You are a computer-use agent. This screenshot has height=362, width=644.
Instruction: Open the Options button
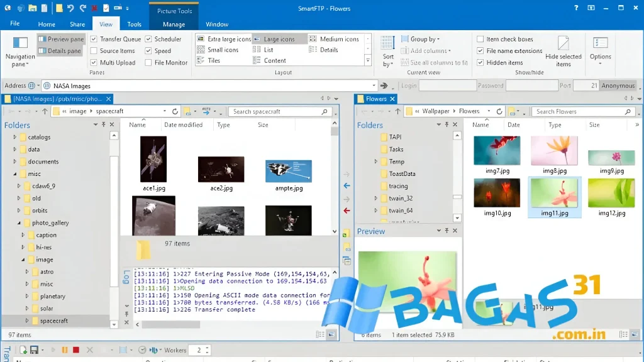tap(600, 52)
